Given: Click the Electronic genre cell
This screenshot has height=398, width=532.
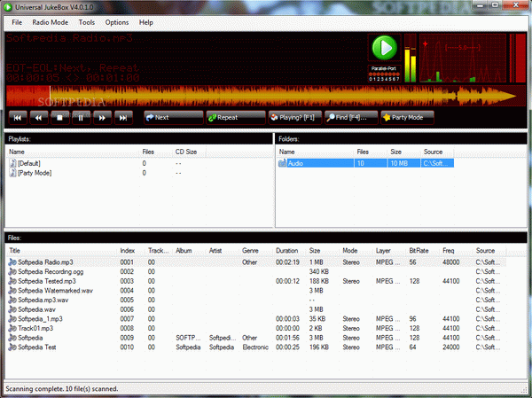Looking at the screenshot, I should tap(255, 347).
